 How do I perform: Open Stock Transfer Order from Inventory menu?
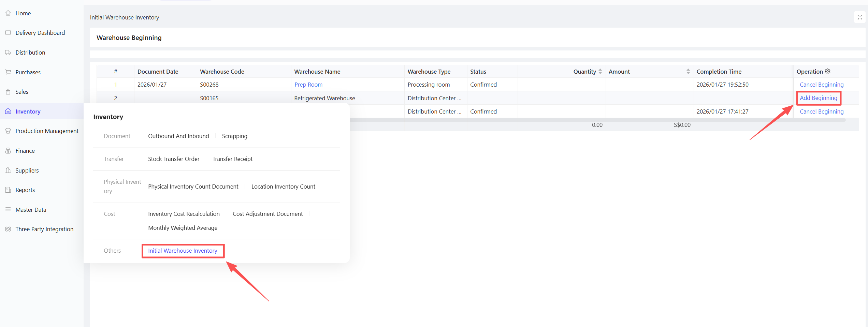pos(174,159)
